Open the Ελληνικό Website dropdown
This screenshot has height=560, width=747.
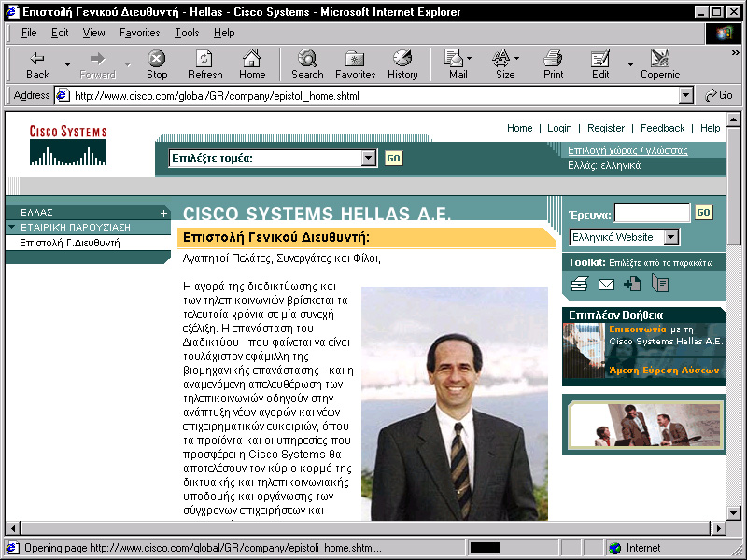point(670,237)
